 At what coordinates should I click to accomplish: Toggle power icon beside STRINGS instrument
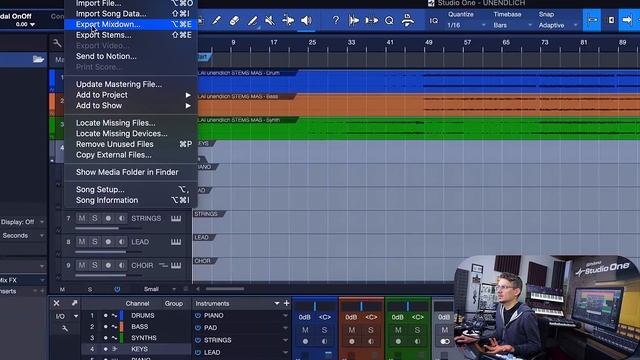(x=198, y=340)
